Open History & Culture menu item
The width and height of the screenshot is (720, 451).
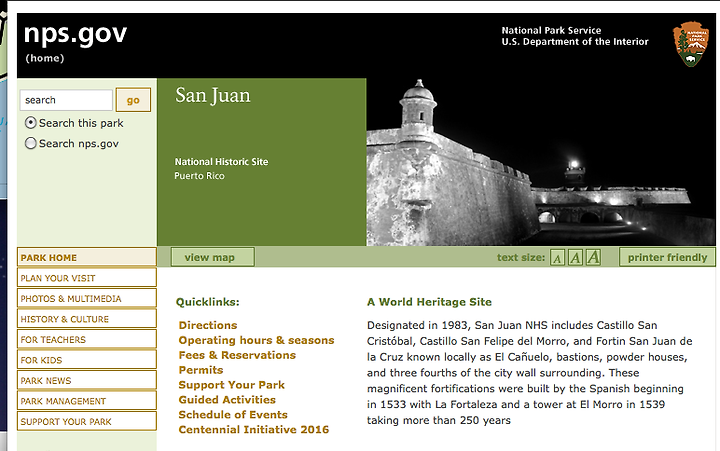(87, 319)
